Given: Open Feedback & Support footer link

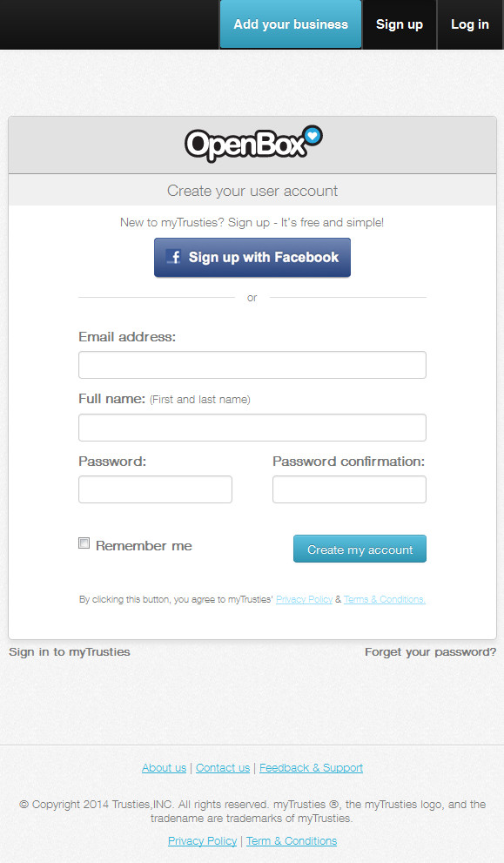Looking at the screenshot, I should 311,768.
